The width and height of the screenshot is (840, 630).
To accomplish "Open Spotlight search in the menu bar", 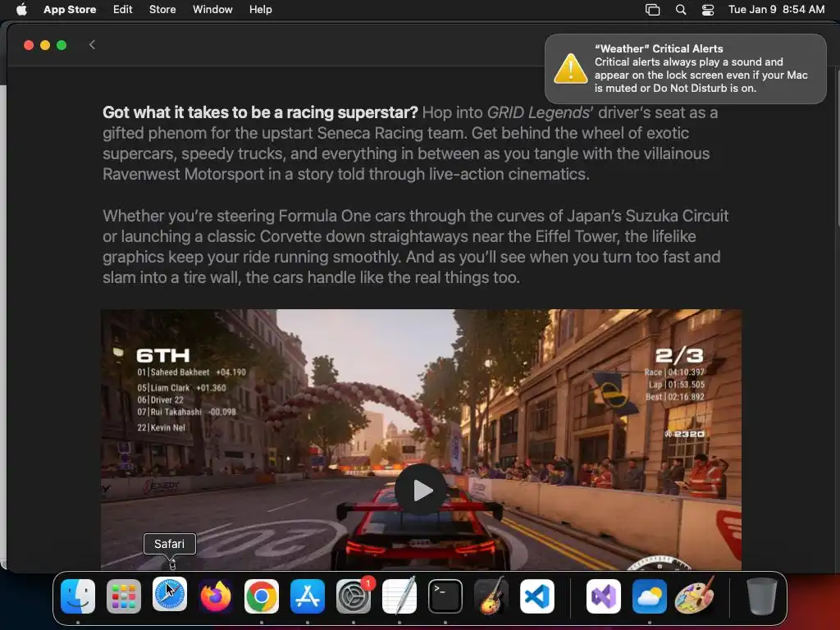I will click(x=681, y=9).
